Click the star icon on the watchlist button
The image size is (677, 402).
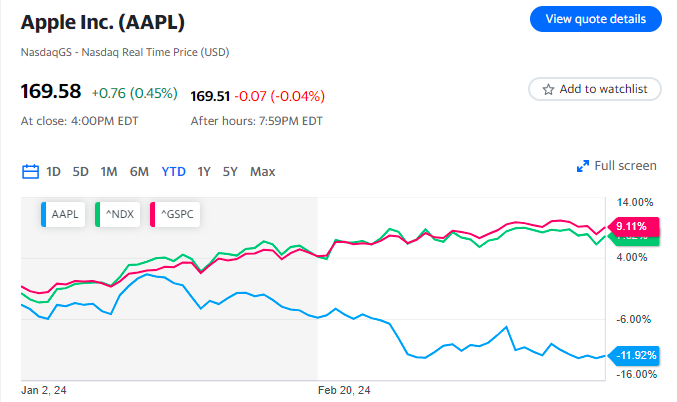(548, 90)
